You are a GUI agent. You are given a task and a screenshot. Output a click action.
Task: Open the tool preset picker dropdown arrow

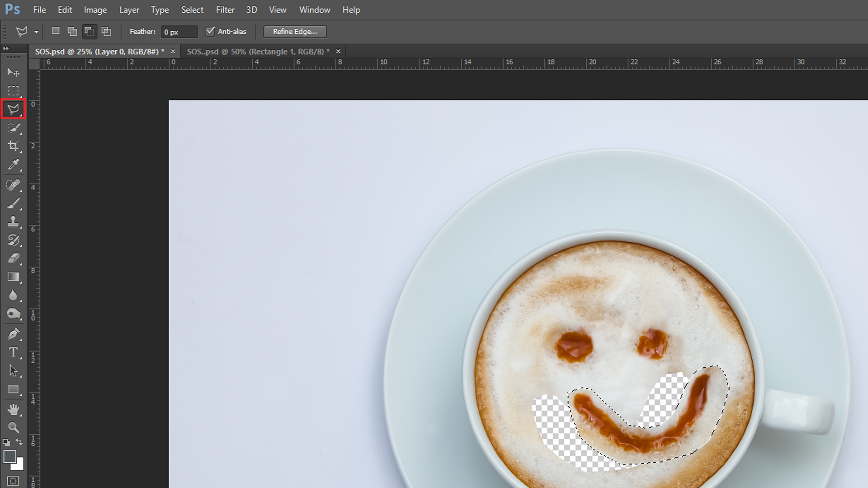click(36, 32)
